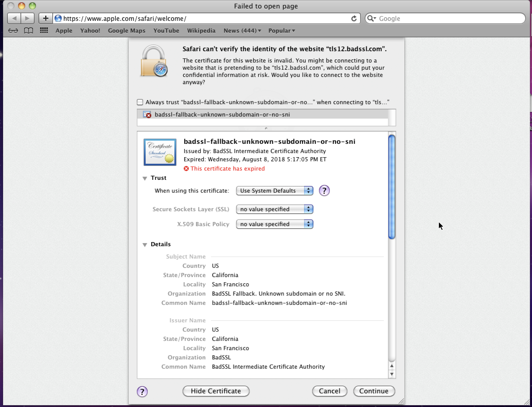This screenshot has height=407, width=532.
Task: Click the Subject Organization value 'BadSSL Fallback. Unknown subdomain'
Action: tap(279, 294)
